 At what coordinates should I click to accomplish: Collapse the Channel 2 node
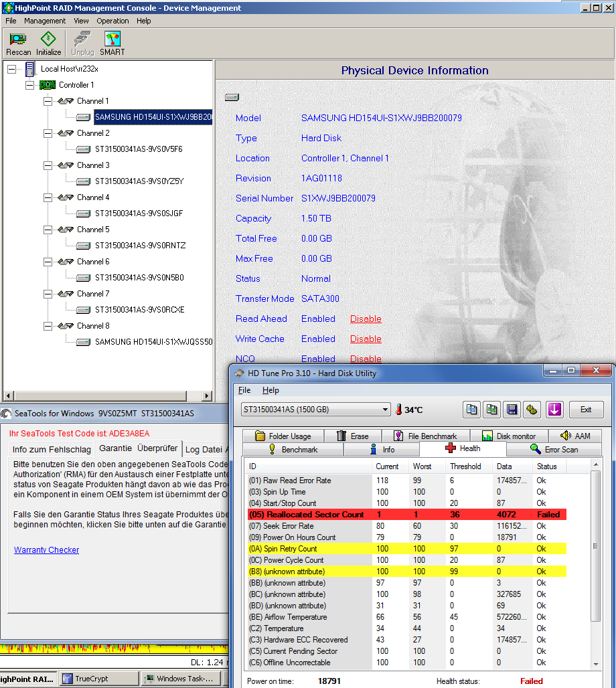48,133
